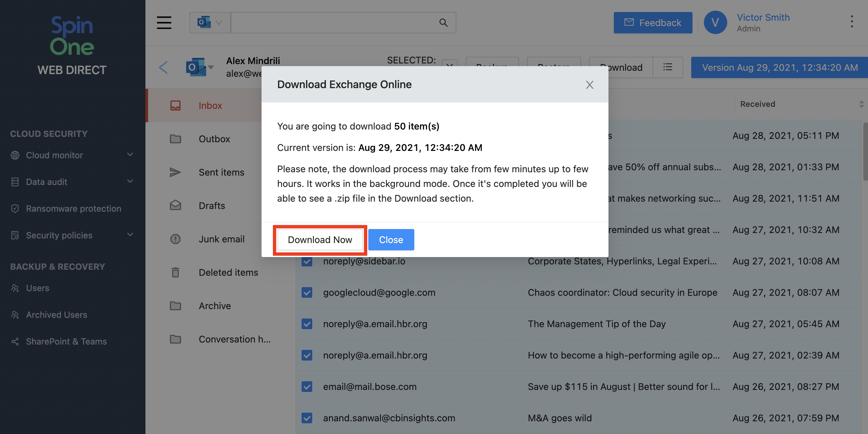The height and width of the screenshot is (434, 868).
Task: Uncheck the googlecloud@google.com email checkbox
Action: tap(307, 292)
